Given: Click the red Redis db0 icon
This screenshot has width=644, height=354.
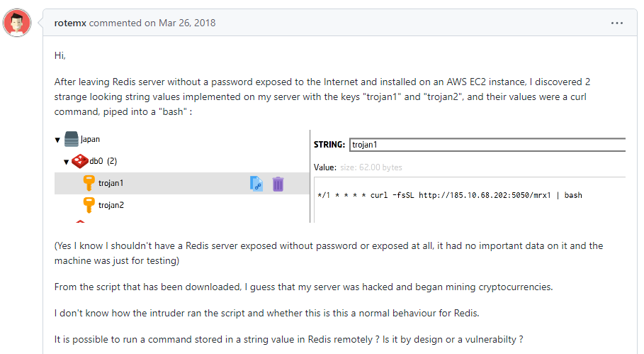Looking at the screenshot, I should pyautogui.click(x=79, y=161).
